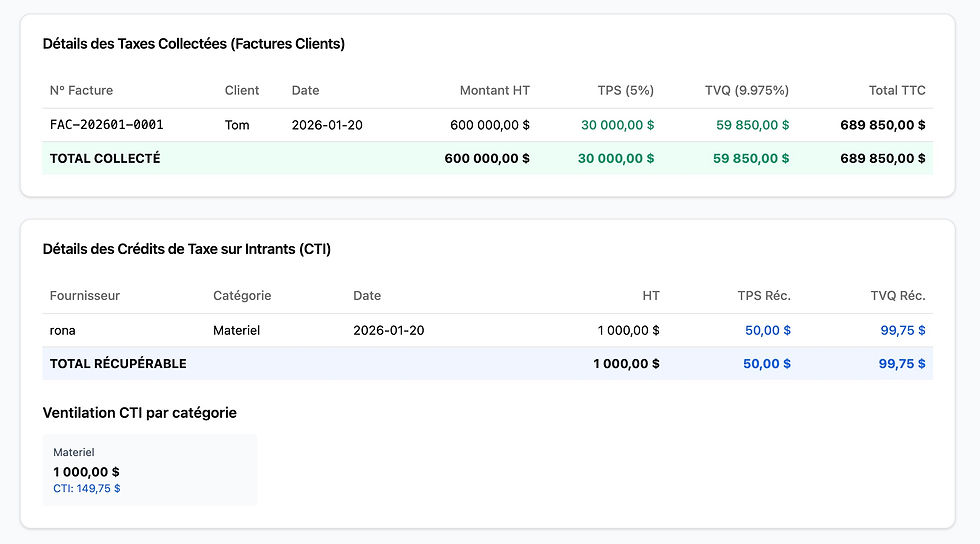The width and height of the screenshot is (980, 544).
Task: Click the Détails des Taxes Collectées heading
Action: coord(194,43)
